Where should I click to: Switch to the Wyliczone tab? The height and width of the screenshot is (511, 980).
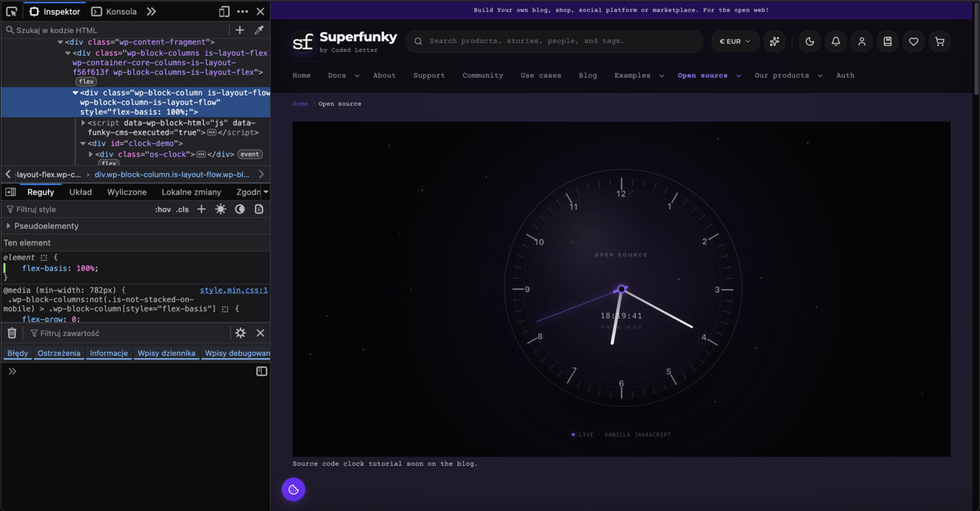[x=127, y=192]
